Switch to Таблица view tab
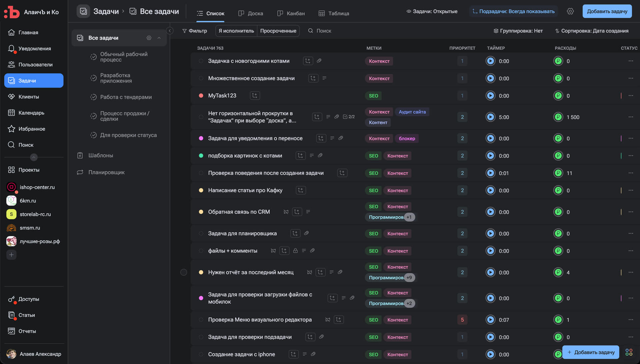 [x=334, y=13]
